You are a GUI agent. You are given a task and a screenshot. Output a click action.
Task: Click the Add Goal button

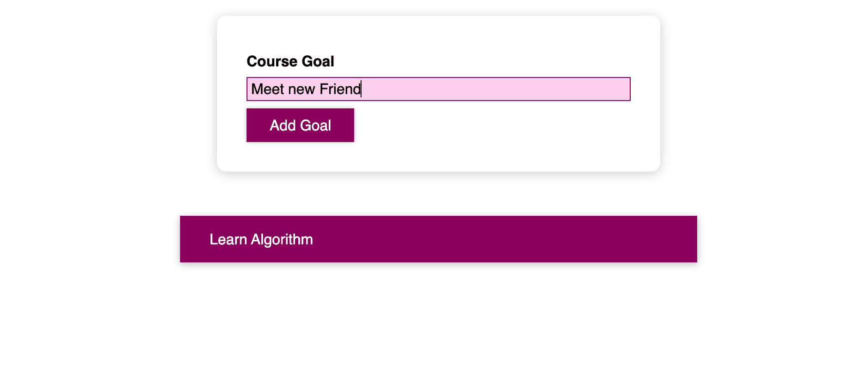(300, 125)
